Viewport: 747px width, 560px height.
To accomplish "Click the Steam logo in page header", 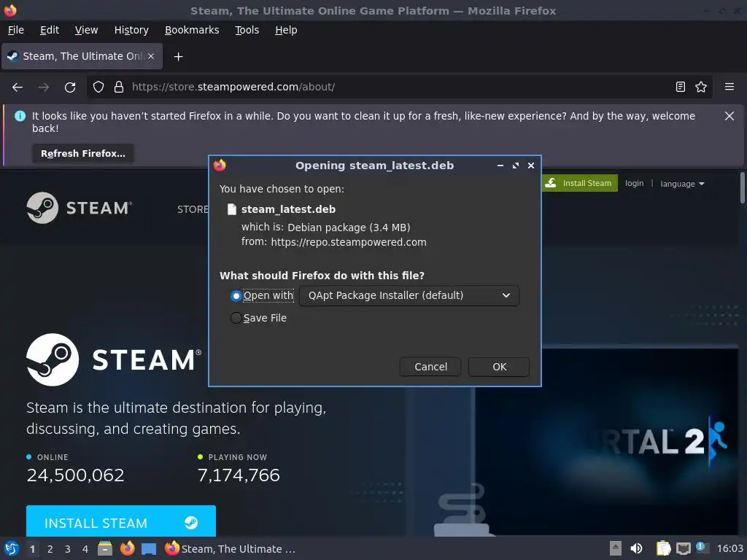I will (79, 208).
